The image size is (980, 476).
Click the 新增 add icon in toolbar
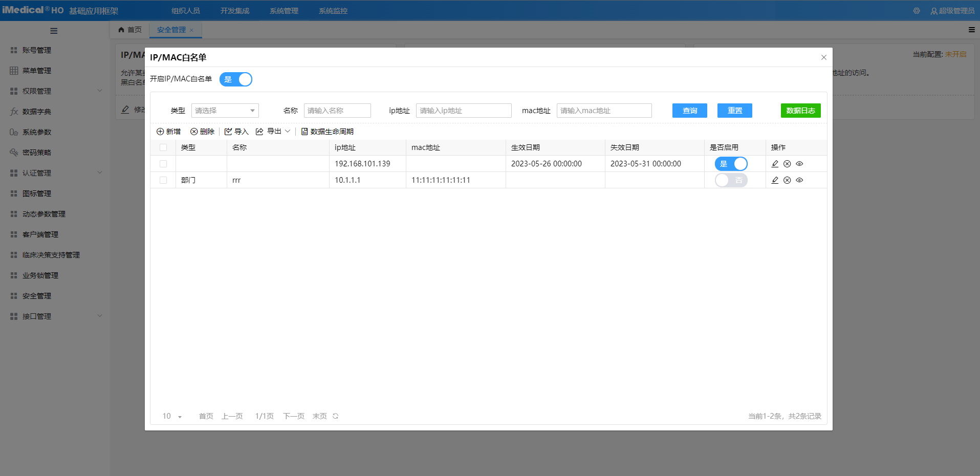click(x=160, y=132)
